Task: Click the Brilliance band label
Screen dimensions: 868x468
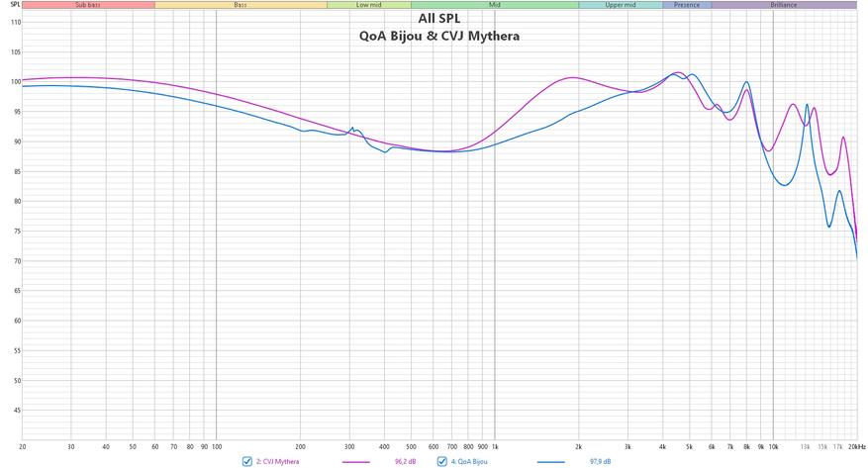Action: pyautogui.click(x=784, y=5)
